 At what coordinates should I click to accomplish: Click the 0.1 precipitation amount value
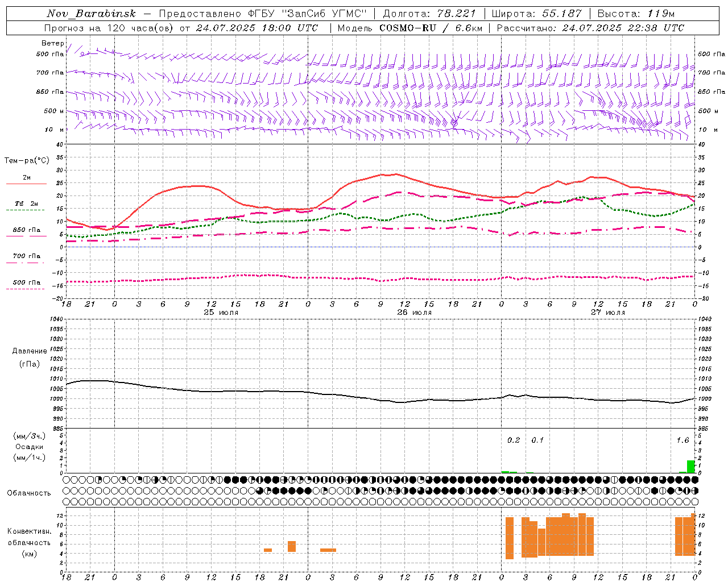point(537,440)
